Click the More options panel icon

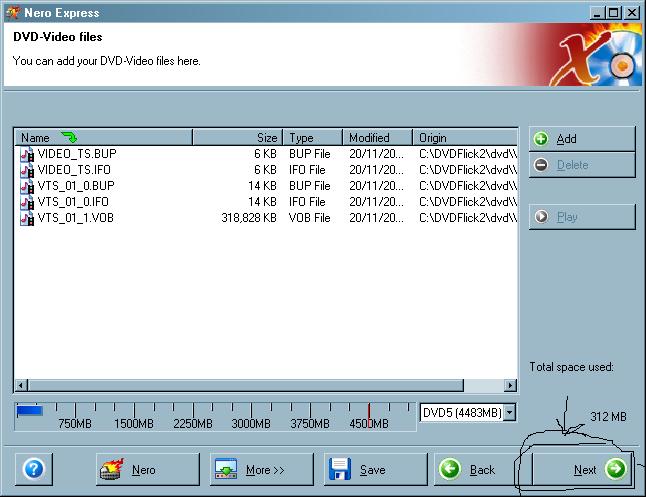[226, 469]
